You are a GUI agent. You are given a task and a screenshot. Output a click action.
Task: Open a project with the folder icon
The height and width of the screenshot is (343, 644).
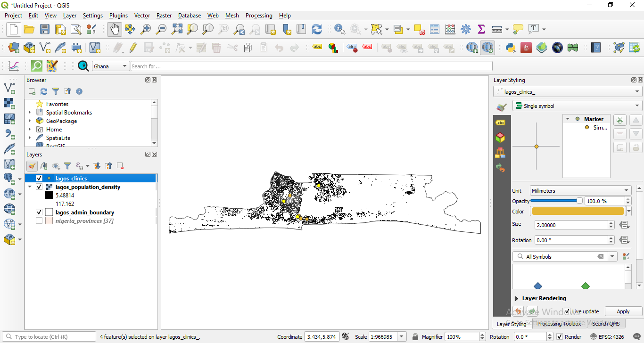pos(29,29)
